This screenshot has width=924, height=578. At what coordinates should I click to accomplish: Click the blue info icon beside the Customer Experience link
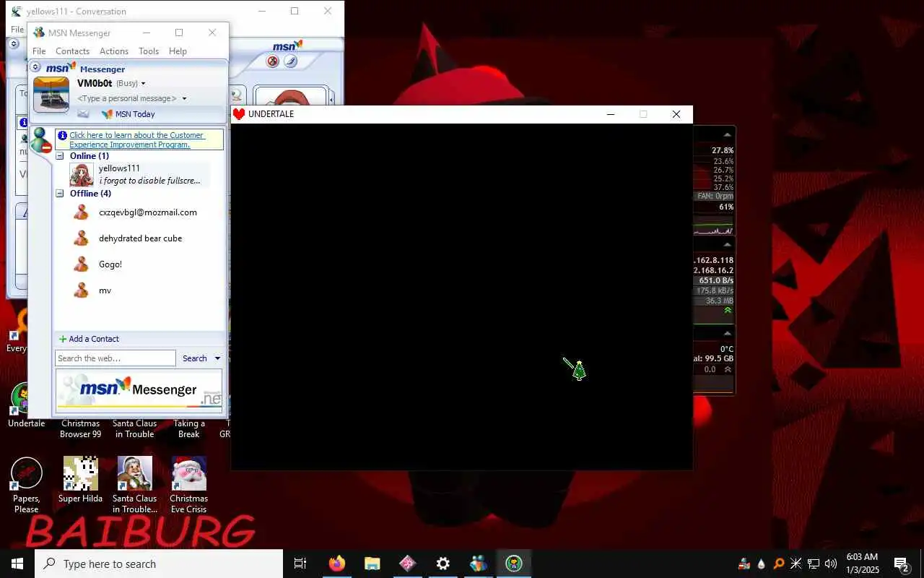pos(63,135)
